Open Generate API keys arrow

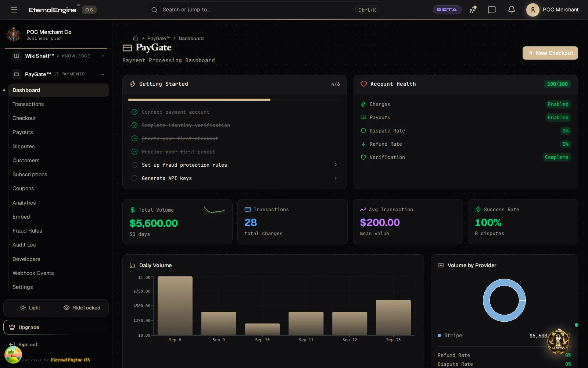click(336, 178)
